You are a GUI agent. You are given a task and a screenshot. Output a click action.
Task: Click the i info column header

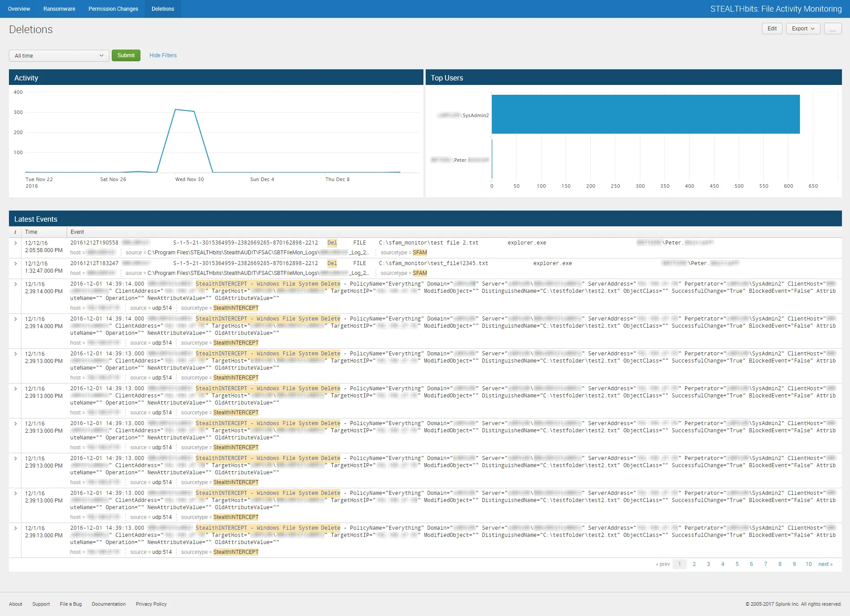(15, 232)
